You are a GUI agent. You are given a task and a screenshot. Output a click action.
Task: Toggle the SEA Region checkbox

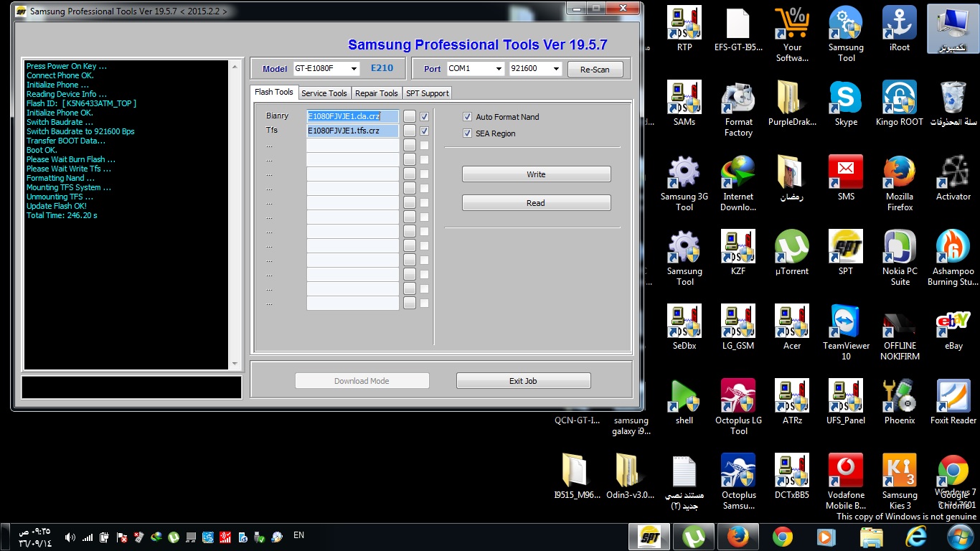click(x=468, y=133)
